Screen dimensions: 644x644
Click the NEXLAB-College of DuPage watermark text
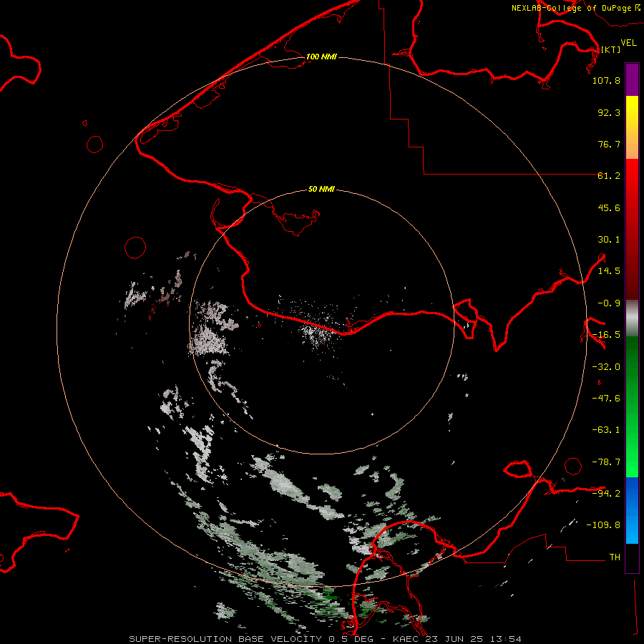575,8
